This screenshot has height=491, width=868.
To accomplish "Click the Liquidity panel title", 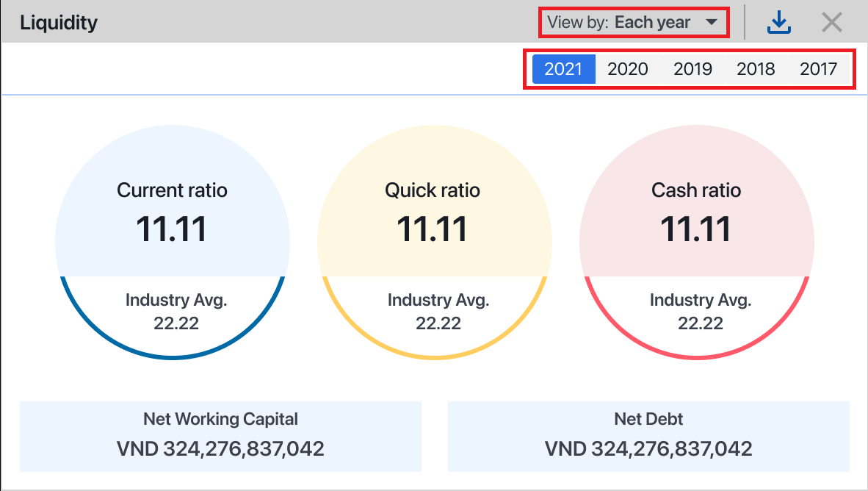I will (59, 23).
